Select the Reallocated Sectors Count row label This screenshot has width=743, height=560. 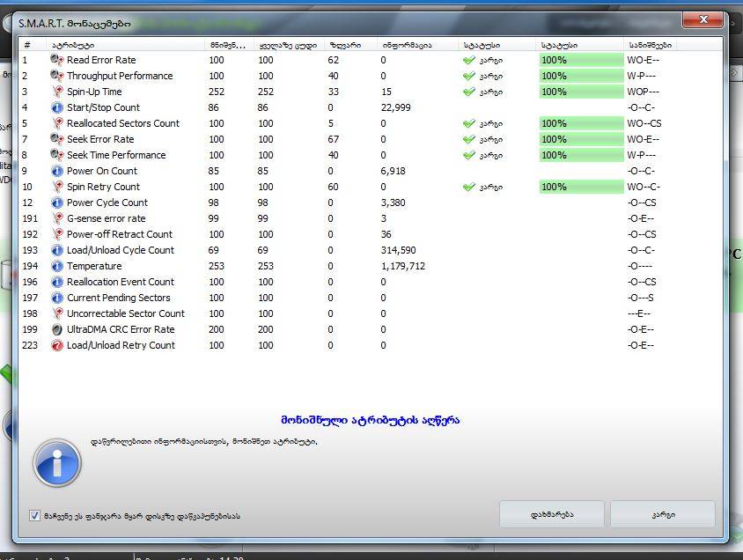(123, 123)
